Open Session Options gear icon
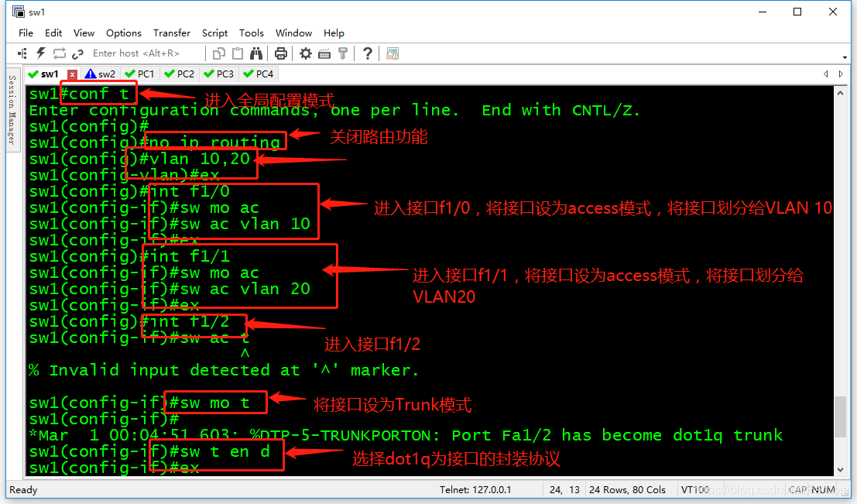The height and width of the screenshot is (504, 857). click(x=306, y=53)
